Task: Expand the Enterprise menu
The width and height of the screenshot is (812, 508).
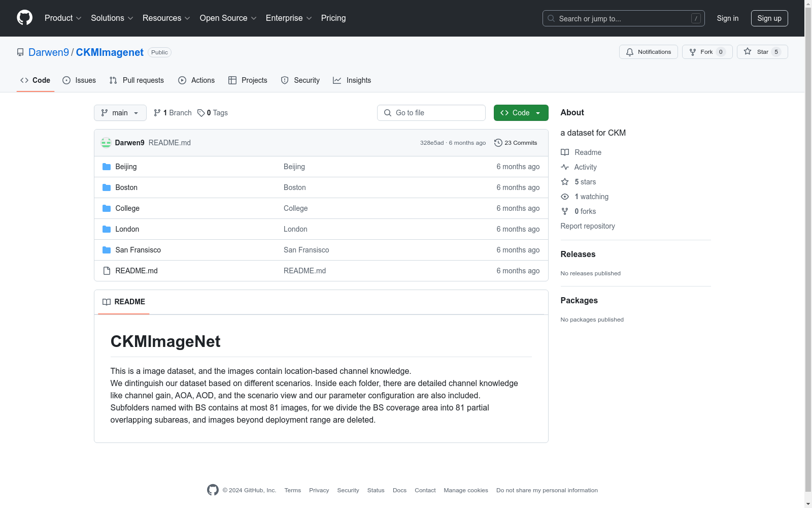Action: pyautogui.click(x=289, y=18)
